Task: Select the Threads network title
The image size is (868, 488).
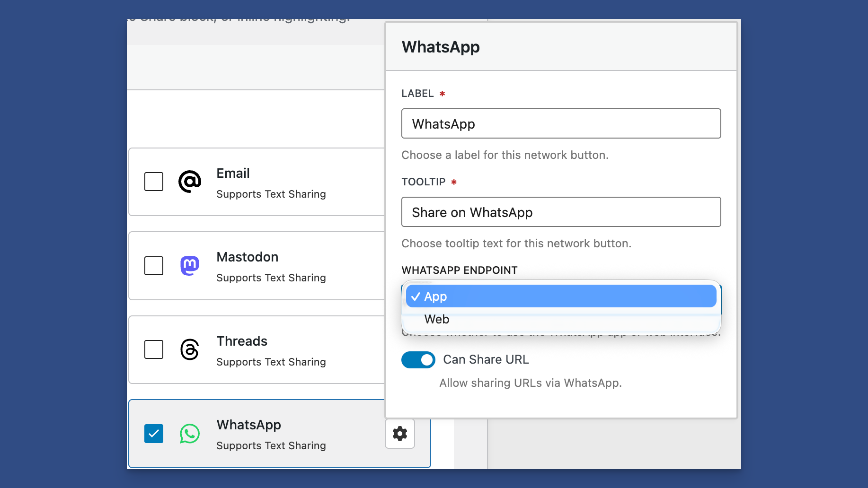Action: coord(242,341)
